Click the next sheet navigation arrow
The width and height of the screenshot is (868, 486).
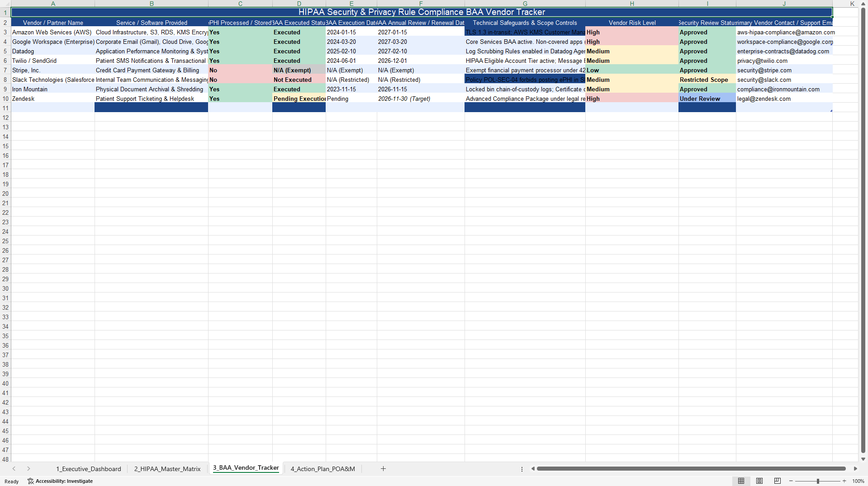click(28, 469)
